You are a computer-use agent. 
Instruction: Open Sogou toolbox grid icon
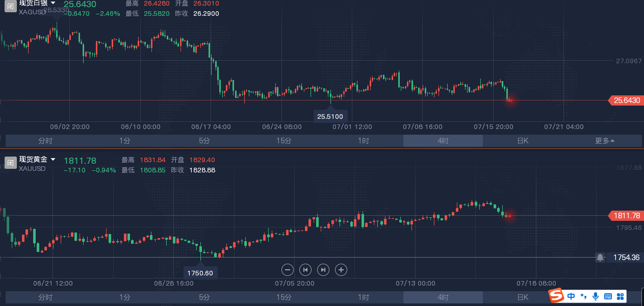point(620,296)
